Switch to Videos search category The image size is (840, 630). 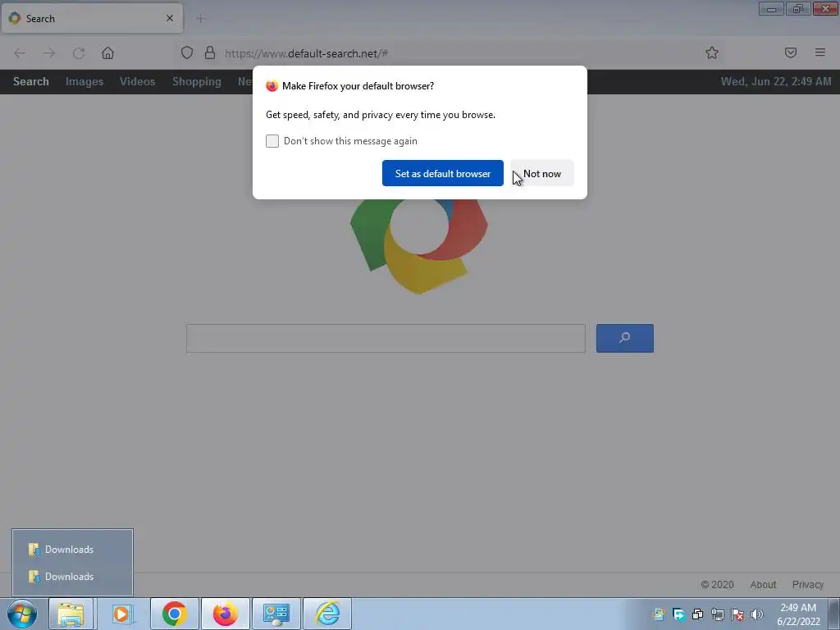(137, 81)
